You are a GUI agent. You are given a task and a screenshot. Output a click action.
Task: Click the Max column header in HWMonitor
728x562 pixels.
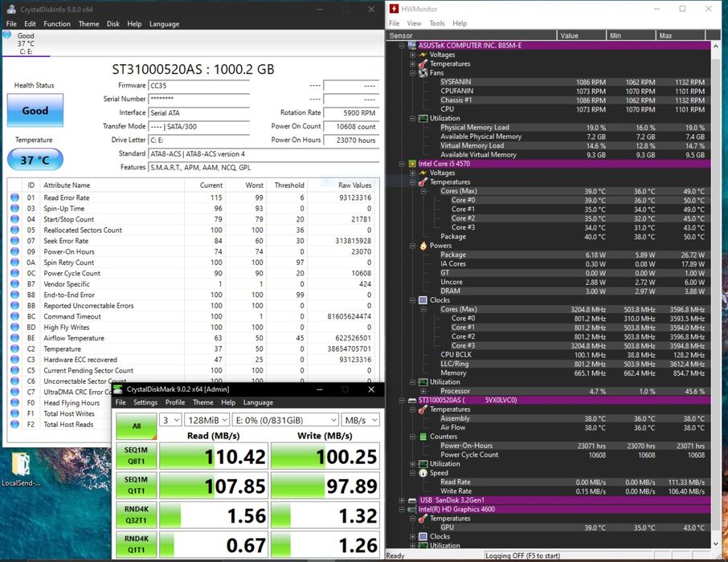[680, 36]
